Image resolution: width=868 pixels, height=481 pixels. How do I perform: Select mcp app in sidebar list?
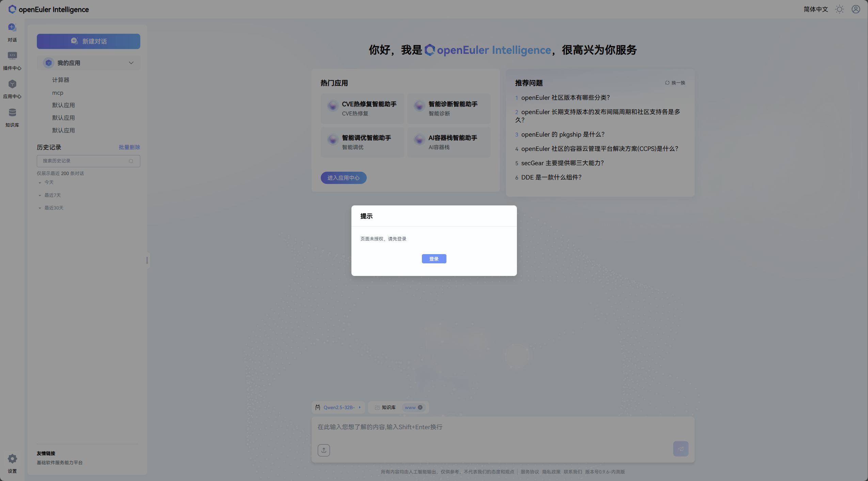point(58,93)
